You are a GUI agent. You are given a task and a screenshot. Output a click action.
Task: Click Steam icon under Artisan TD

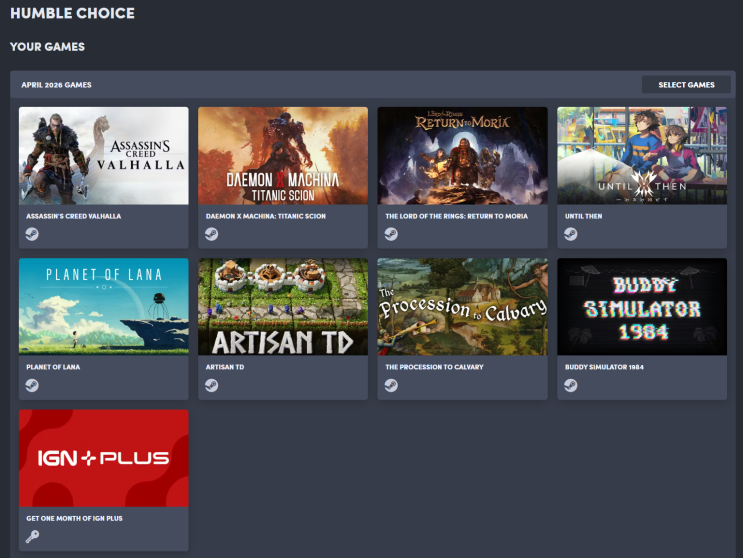211,385
